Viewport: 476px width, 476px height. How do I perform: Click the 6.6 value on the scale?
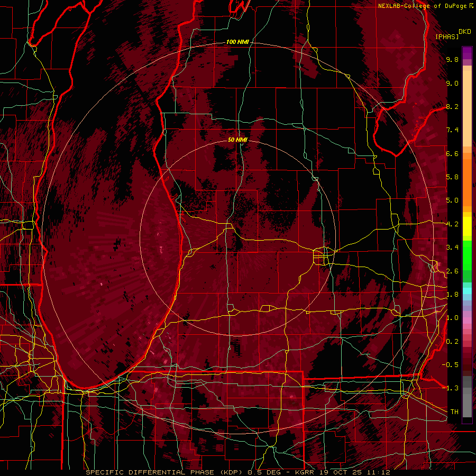pos(452,153)
